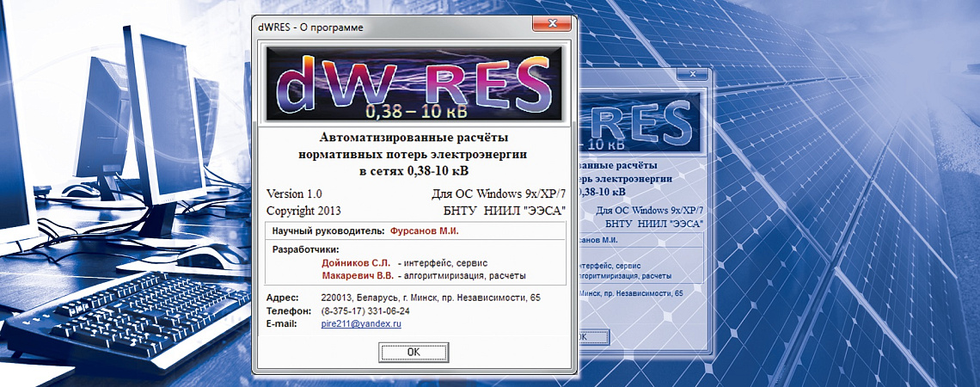The image size is (980, 387).
Task: Click the 'E-mail:' label
Action: tap(281, 324)
